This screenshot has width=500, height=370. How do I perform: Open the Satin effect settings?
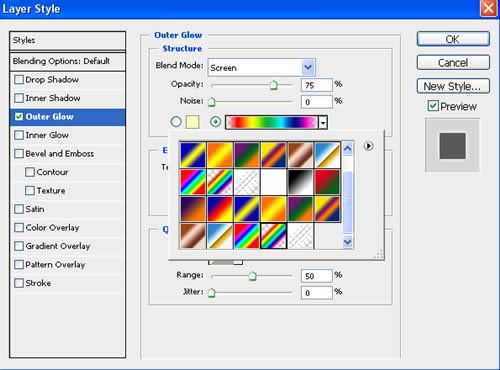(35, 209)
